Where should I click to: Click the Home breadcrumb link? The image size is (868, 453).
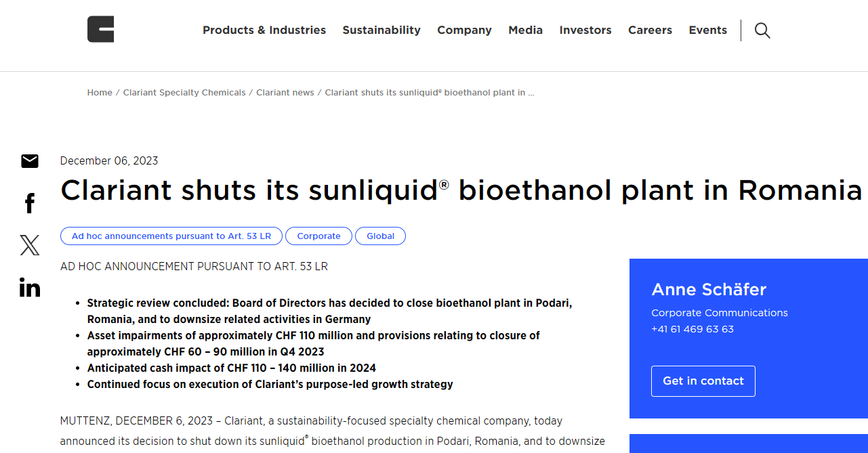pyautogui.click(x=100, y=93)
